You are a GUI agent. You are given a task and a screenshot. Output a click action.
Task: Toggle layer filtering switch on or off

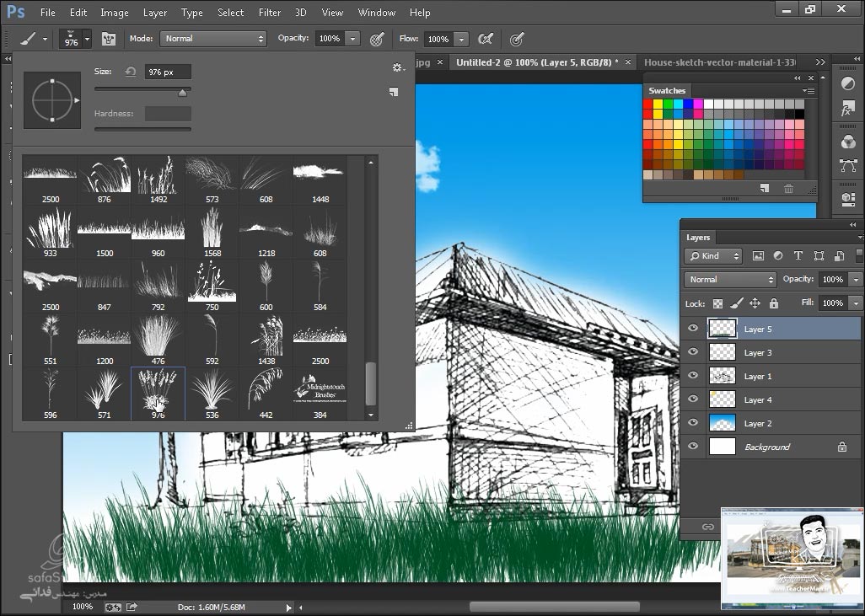(x=859, y=256)
